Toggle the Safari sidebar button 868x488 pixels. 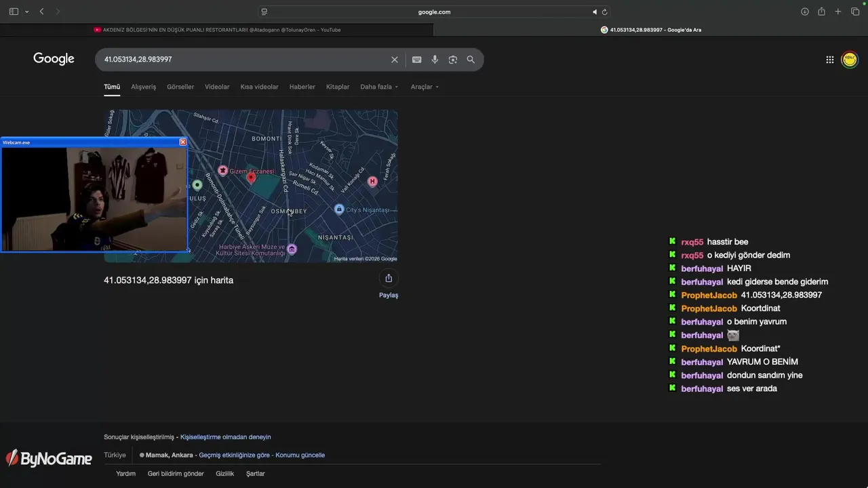pyautogui.click(x=14, y=12)
